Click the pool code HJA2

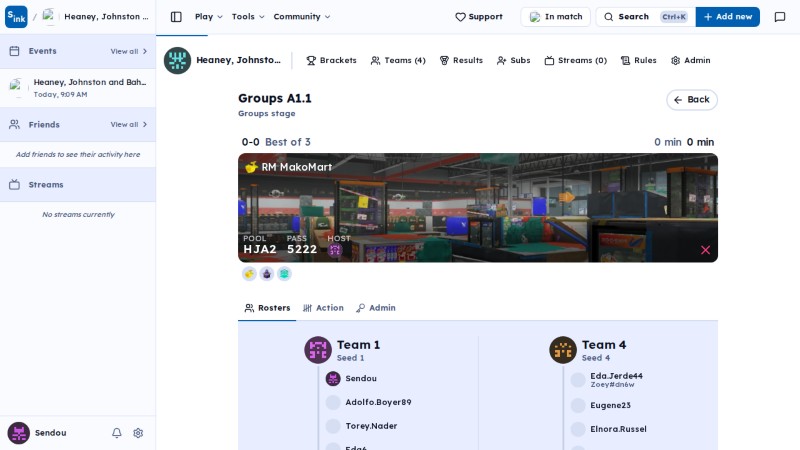tap(260, 249)
